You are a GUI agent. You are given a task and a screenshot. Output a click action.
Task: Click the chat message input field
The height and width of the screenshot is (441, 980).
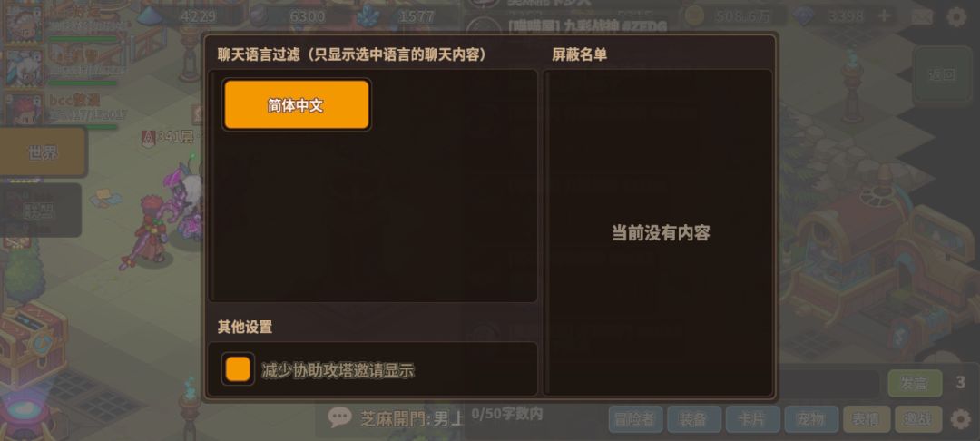point(828,384)
